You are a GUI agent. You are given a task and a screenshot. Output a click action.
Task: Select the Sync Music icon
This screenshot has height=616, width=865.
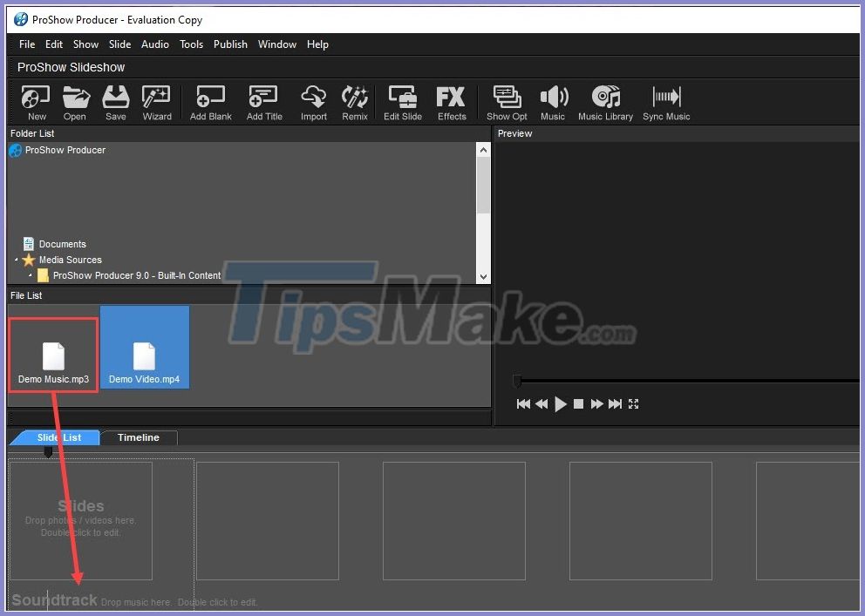[x=665, y=102]
